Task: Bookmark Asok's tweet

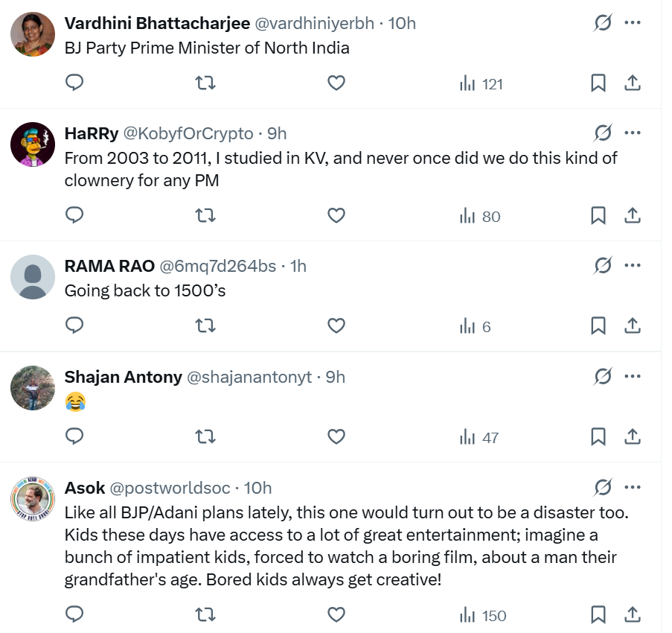Action: pos(598,615)
